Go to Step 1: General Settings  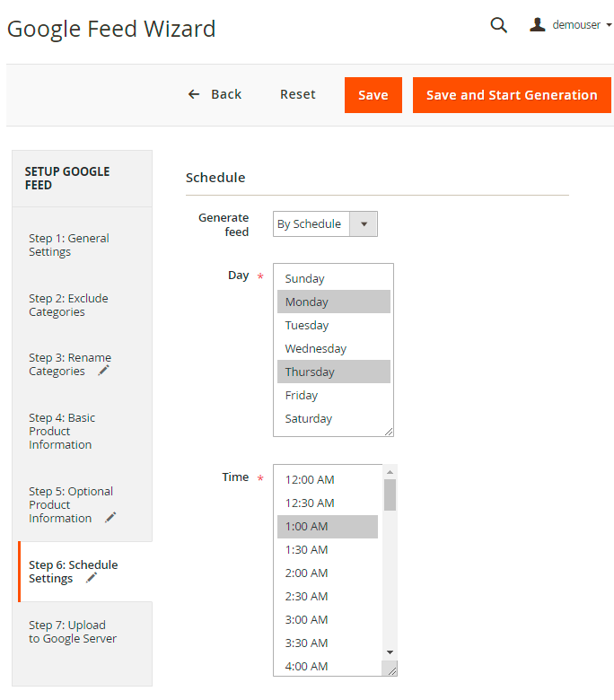tap(69, 245)
